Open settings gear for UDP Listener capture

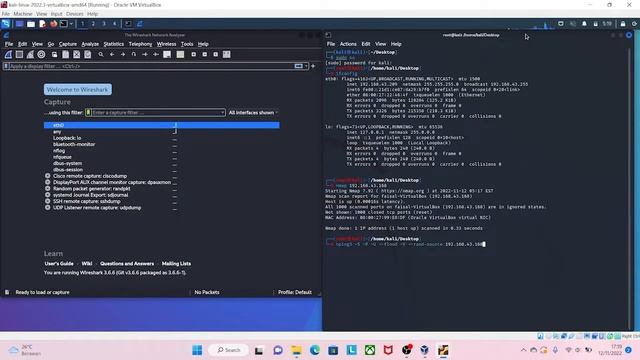(48, 207)
